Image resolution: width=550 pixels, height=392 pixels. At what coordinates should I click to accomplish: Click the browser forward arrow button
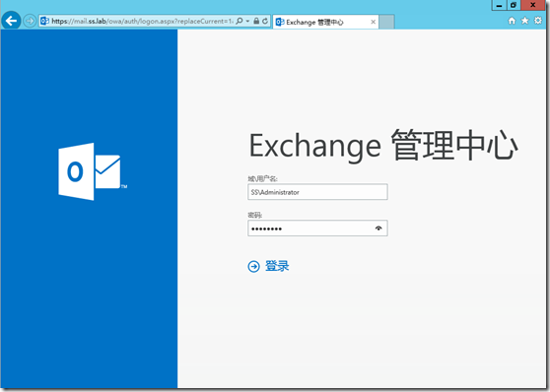[30, 21]
